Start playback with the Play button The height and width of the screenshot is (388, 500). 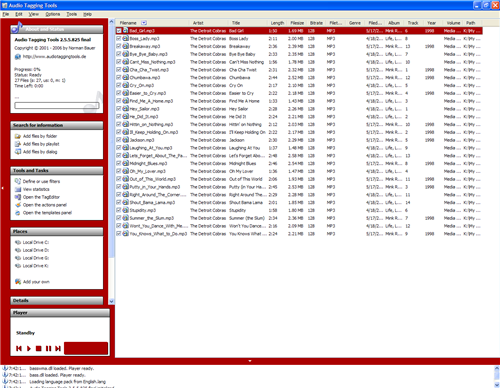pyautogui.click(x=29, y=348)
